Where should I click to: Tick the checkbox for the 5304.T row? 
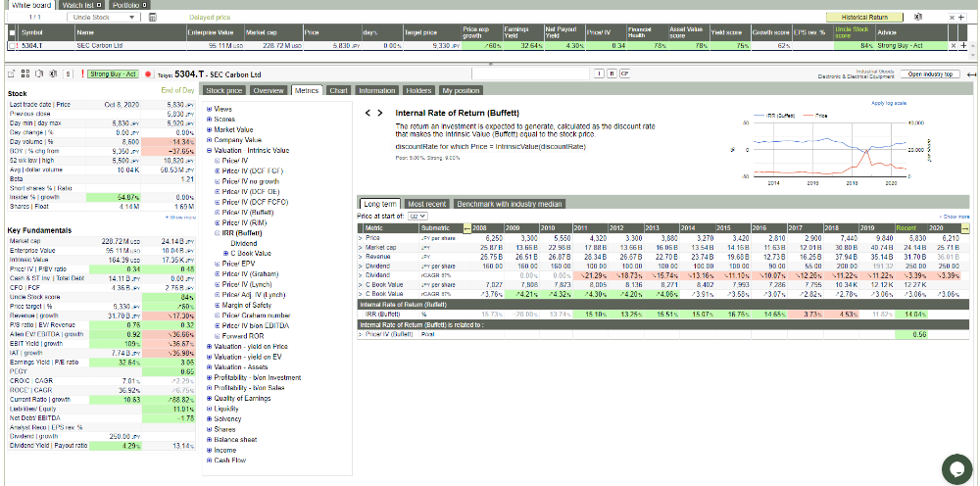click(x=13, y=45)
